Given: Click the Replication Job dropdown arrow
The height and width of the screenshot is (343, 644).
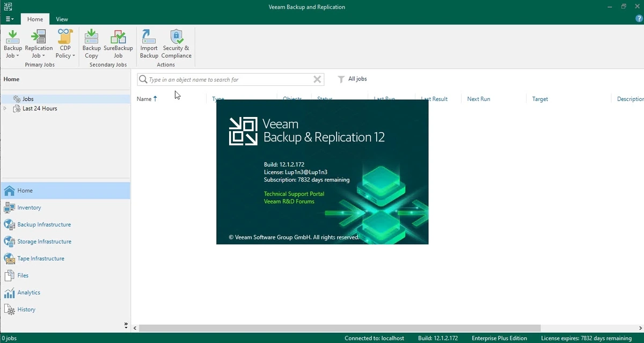Looking at the screenshot, I should (43, 56).
